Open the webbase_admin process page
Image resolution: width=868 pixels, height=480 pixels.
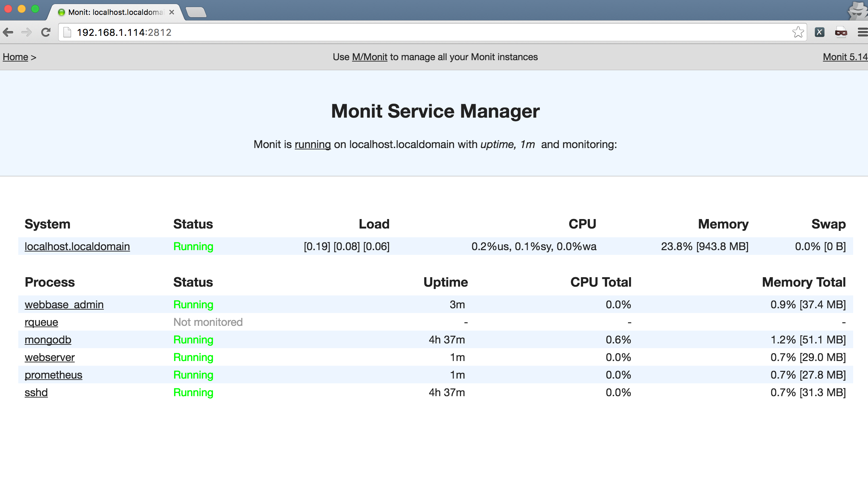pos(64,305)
